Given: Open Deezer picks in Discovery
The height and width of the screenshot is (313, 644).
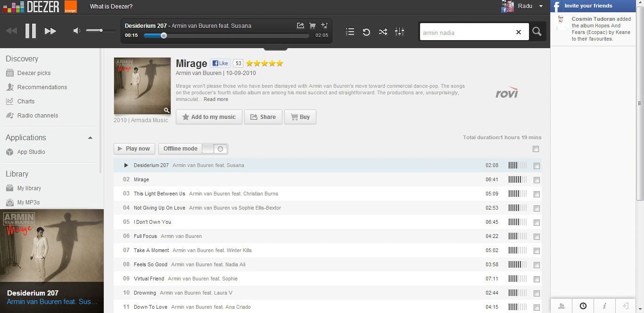Looking at the screenshot, I should [x=34, y=73].
